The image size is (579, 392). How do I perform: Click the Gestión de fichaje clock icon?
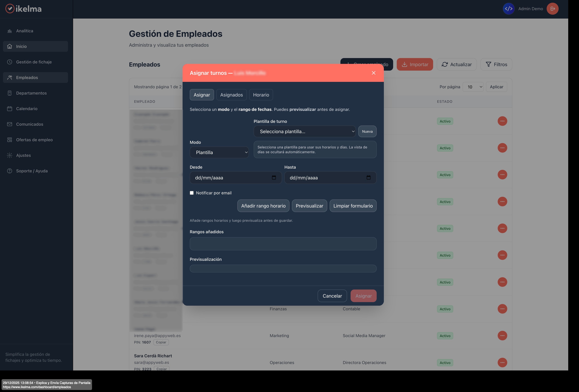[x=9, y=62]
